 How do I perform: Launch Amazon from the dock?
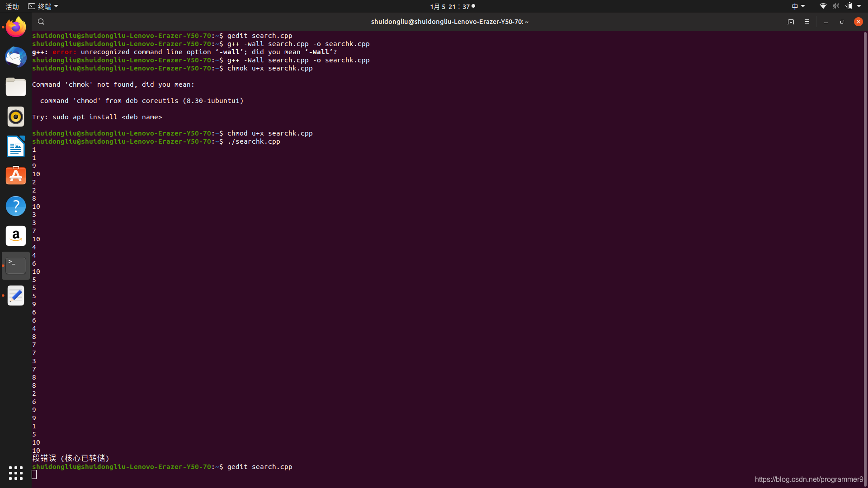[16, 236]
